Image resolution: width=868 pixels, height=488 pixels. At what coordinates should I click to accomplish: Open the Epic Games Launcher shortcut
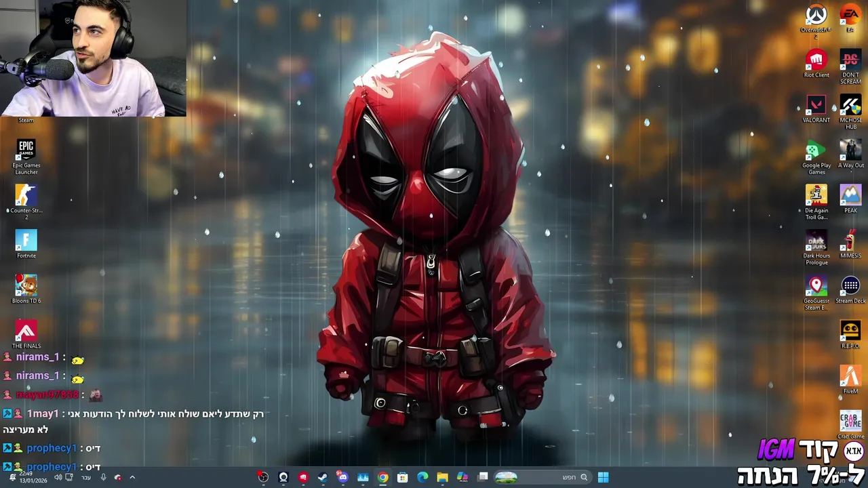click(26, 157)
